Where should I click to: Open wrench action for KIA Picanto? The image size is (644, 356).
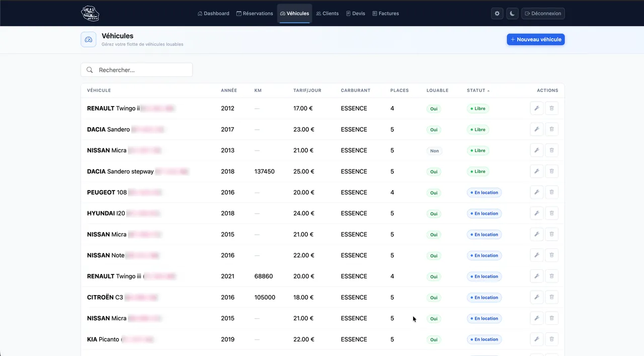click(536, 339)
